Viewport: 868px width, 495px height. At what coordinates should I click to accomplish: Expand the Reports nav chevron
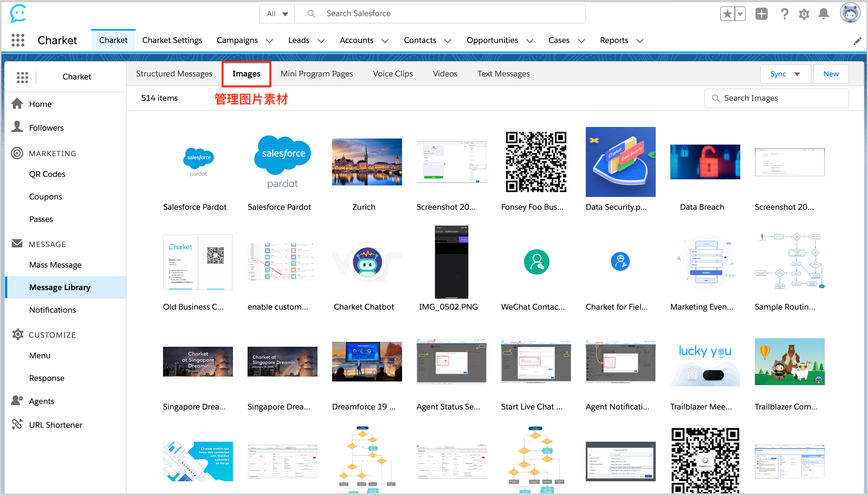[x=640, y=41]
